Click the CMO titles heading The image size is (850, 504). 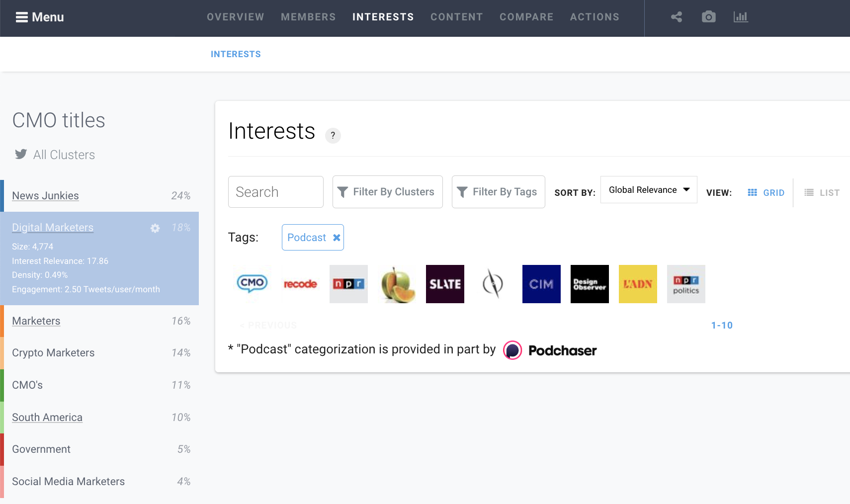(59, 120)
